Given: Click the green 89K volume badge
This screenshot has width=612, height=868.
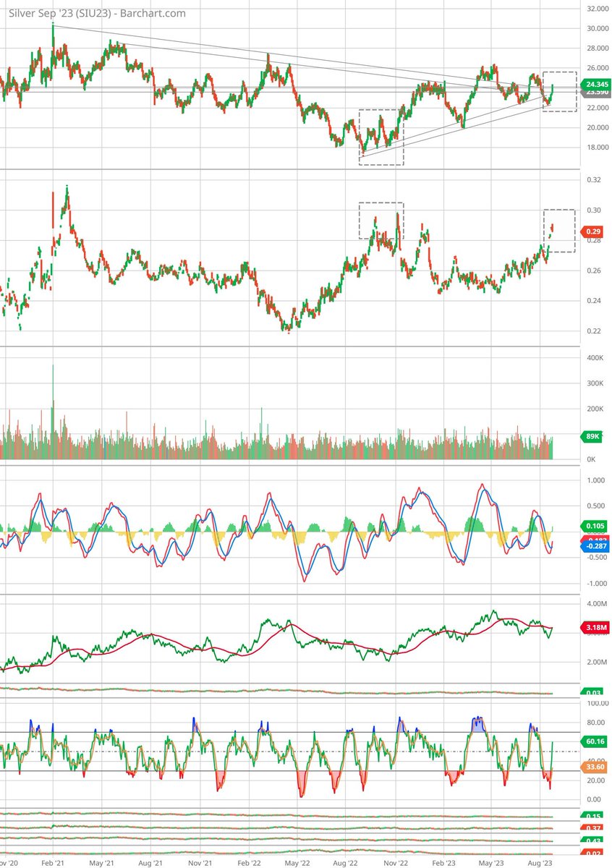Looking at the screenshot, I should click(593, 436).
